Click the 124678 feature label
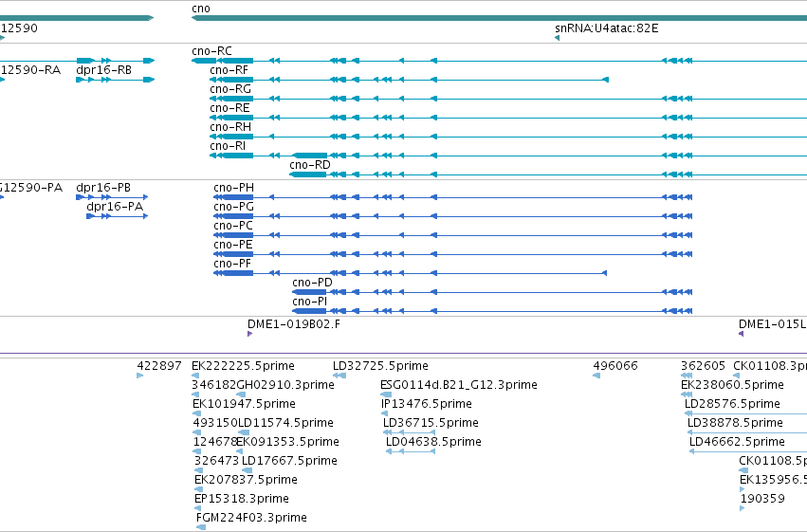The image size is (807, 532). 214,443
